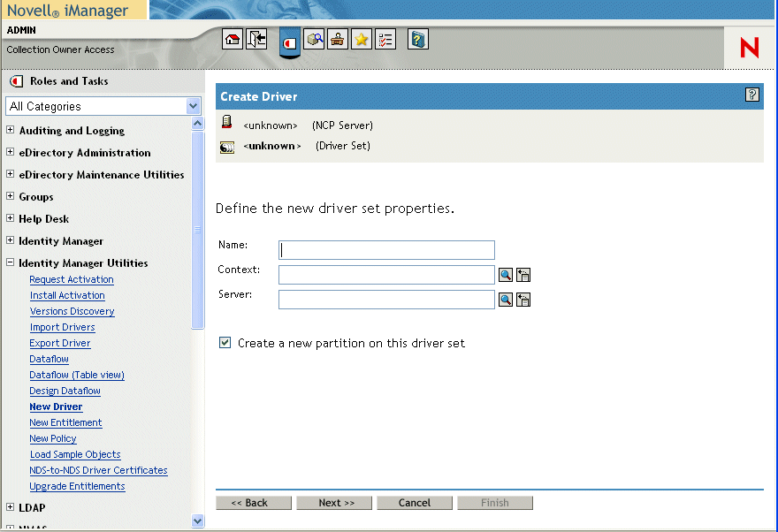778x532 pixels.
Task: Select the Versions Discovery task
Action: pos(72,311)
